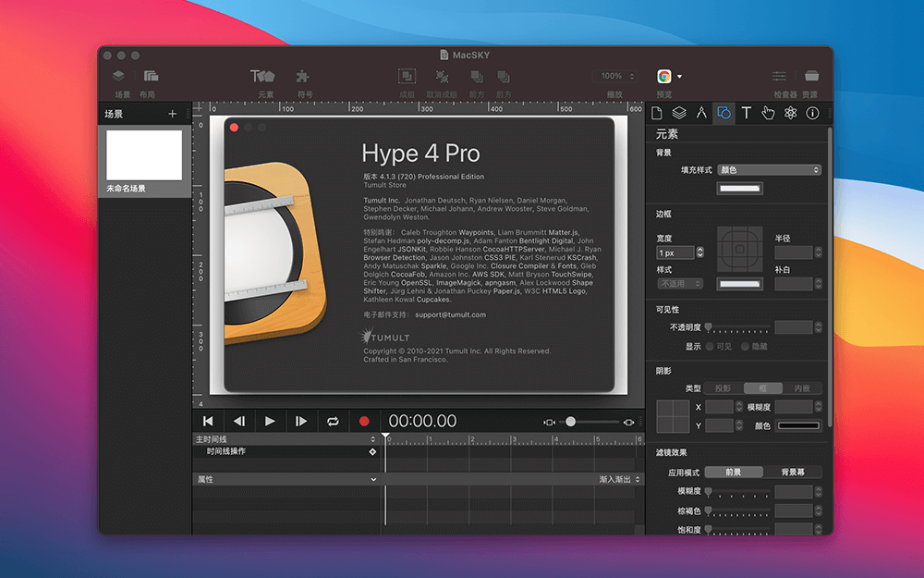The height and width of the screenshot is (578, 924).
Task: Select 框 box shadow type
Action: (x=762, y=388)
